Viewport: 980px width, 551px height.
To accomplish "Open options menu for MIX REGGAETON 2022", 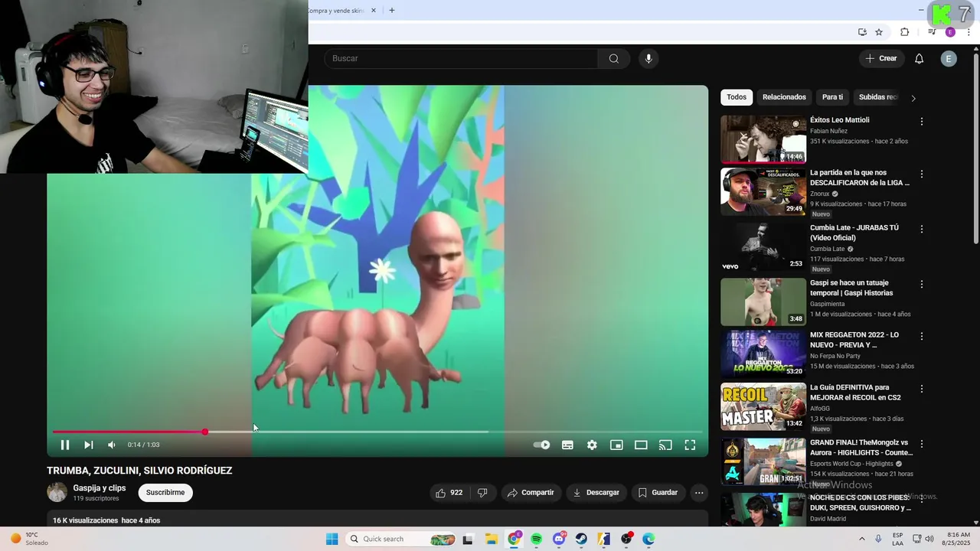I will tap(922, 336).
